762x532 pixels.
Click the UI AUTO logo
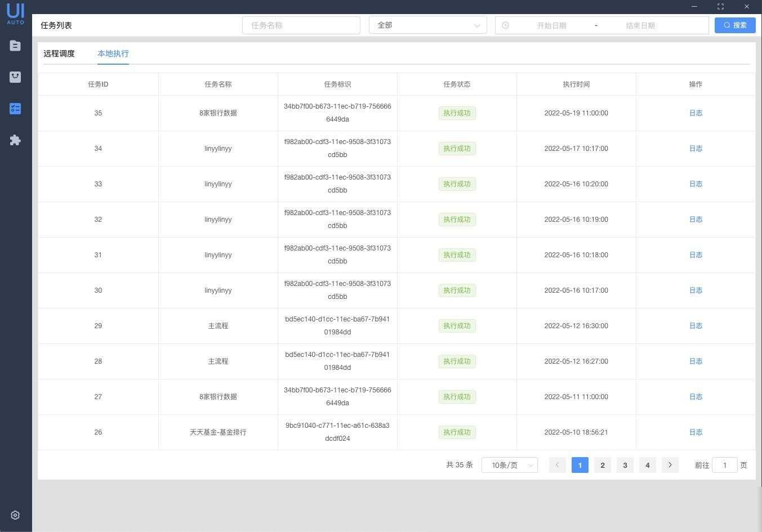[x=16, y=14]
